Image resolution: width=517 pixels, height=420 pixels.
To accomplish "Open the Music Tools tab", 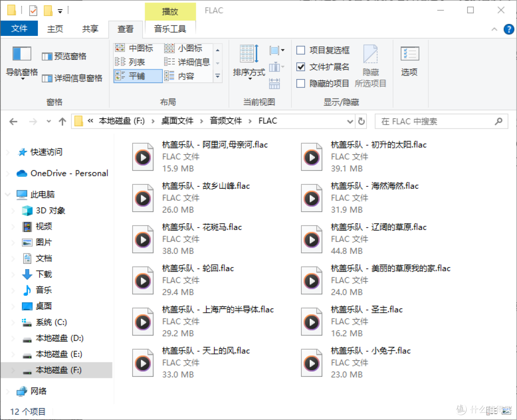I will coord(170,29).
